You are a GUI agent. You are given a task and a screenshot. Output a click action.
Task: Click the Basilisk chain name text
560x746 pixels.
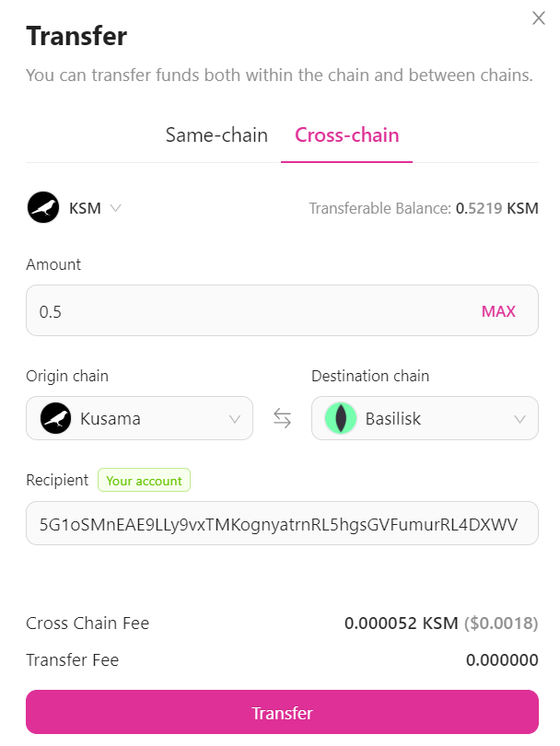[393, 419]
